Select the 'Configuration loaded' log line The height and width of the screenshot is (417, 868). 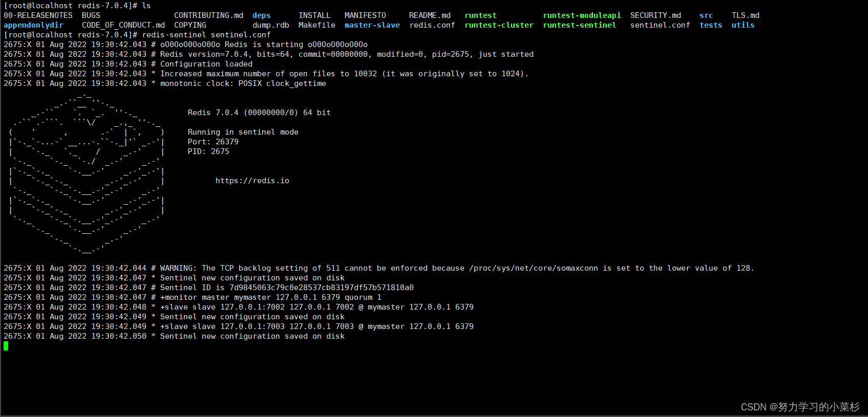click(128, 64)
